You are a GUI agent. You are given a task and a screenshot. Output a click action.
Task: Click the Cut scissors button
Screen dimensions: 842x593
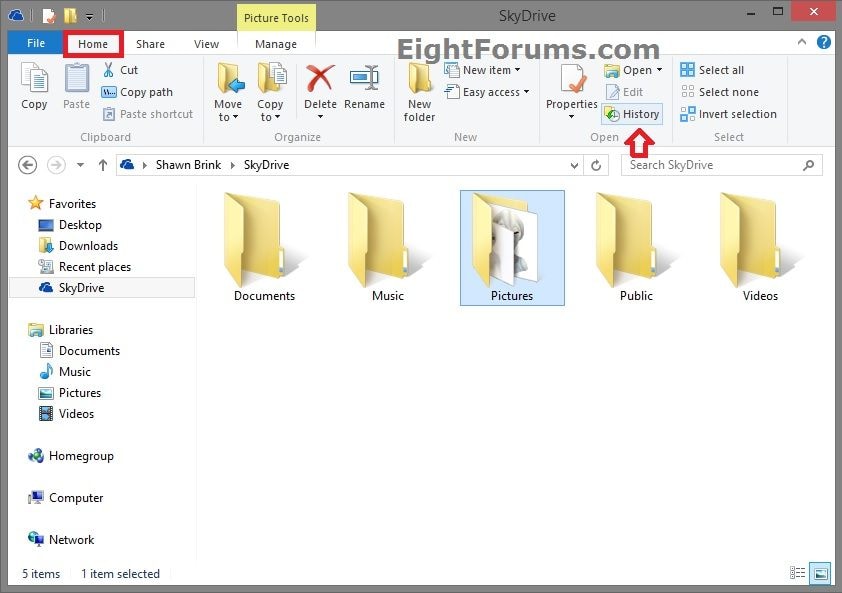pyautogui.click(x=120, y=70)
